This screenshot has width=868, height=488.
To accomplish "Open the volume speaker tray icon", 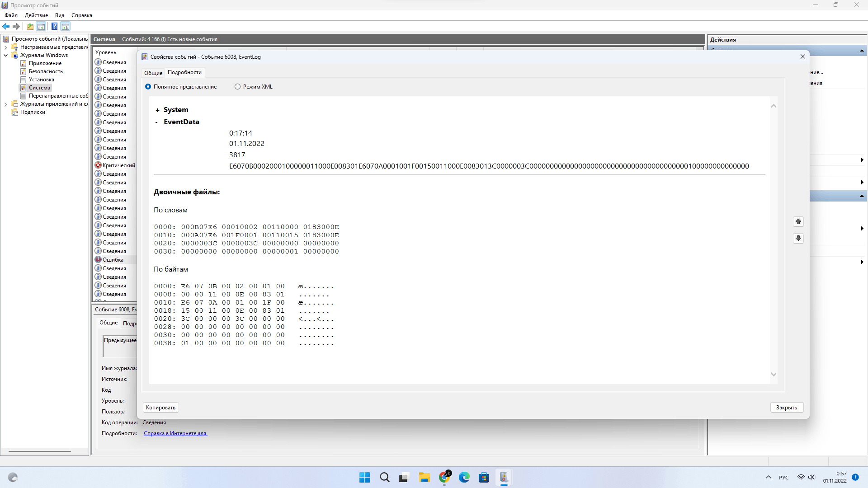I will click(x=811, y=477).
